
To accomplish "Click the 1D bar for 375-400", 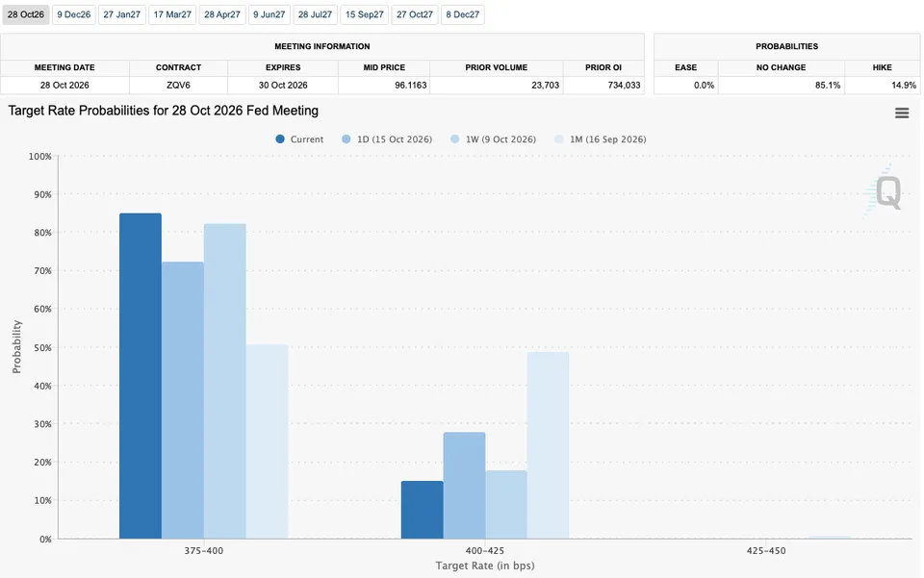I will coord(183,400).
